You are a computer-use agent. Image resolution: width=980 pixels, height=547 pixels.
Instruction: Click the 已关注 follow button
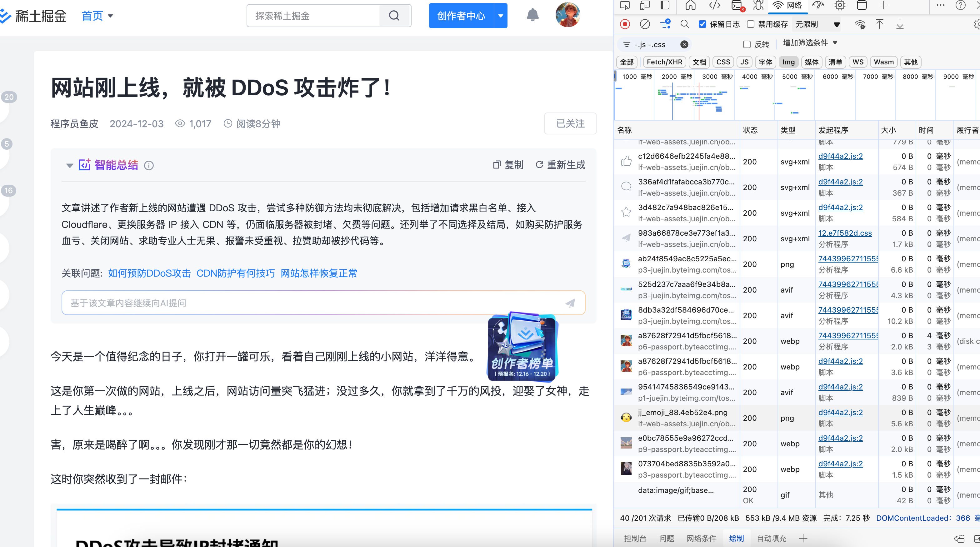point(570,124)
